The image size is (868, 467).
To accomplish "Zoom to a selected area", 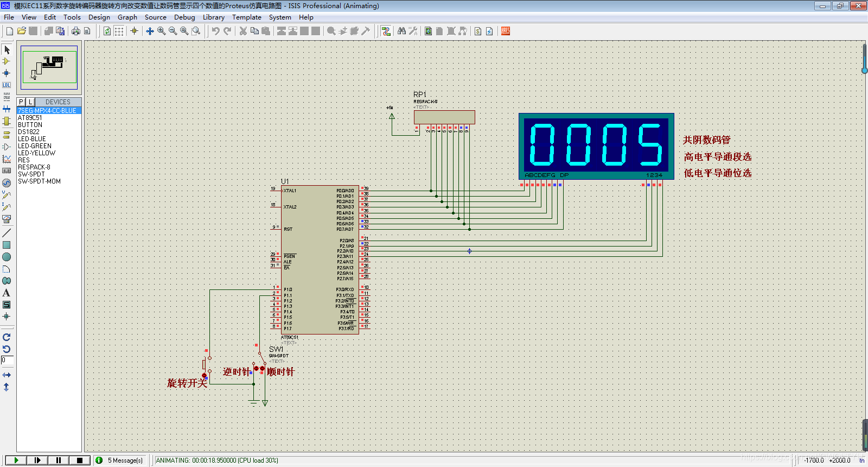I will click(196, 31).
